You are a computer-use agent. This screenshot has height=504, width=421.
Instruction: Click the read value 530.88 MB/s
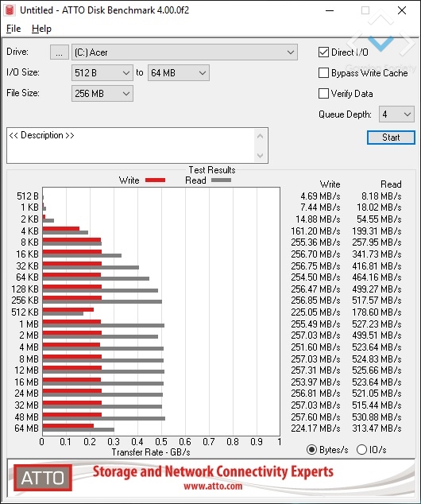(x=377, y=417)
